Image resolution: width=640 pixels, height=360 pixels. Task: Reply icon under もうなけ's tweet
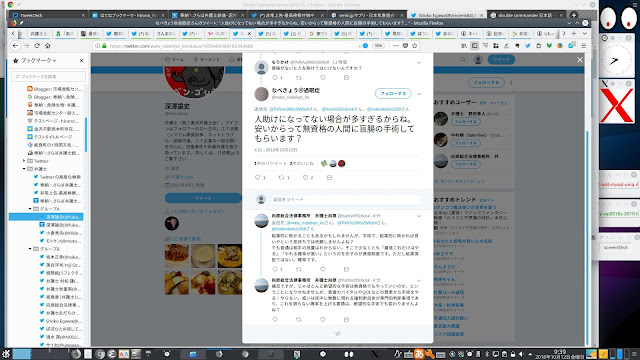tap(275, 78)
